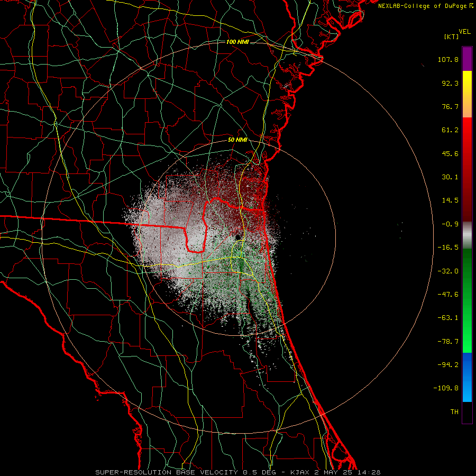Click the blue segment of velocity color bar
This screenshot has width=476, height=476.
coord(467,377)
